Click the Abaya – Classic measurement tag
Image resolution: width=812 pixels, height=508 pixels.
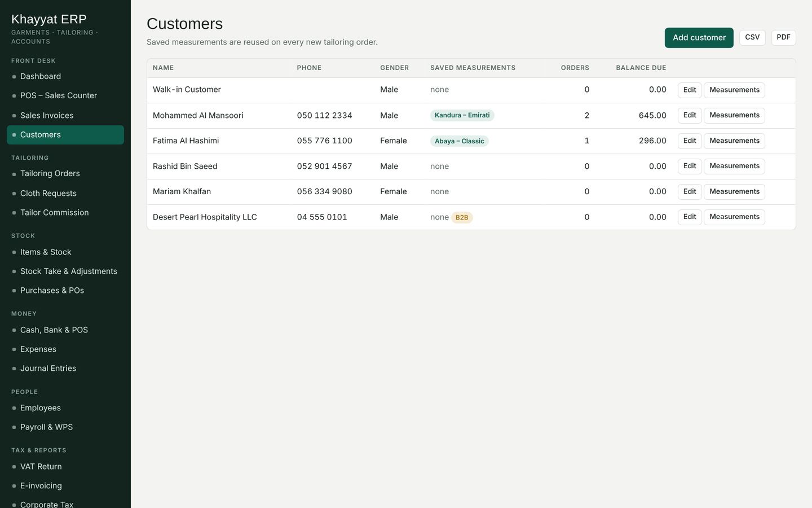[460, 141]
